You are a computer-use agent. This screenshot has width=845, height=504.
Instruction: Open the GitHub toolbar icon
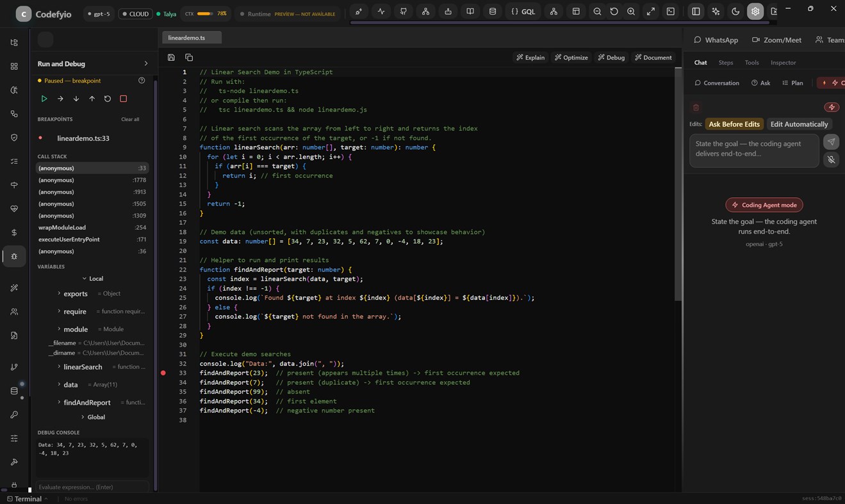point(404,12)
